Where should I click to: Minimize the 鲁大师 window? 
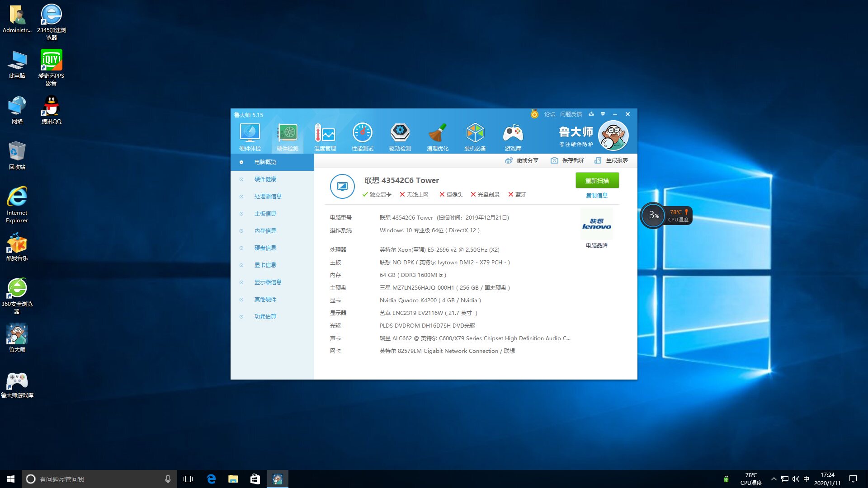[x=615, y=114]
